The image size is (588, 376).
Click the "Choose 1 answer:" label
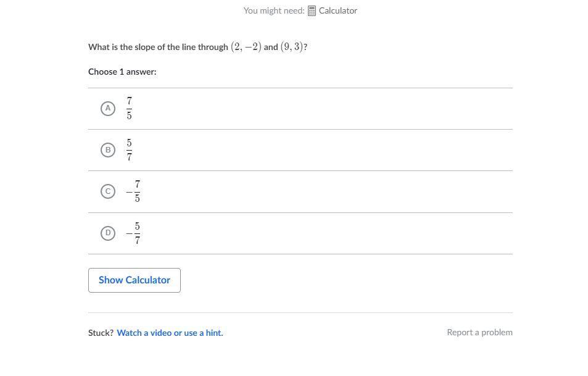click(122, 72)
